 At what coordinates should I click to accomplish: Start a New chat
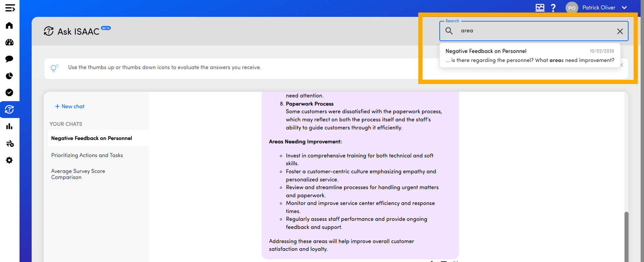click(70, 107)
